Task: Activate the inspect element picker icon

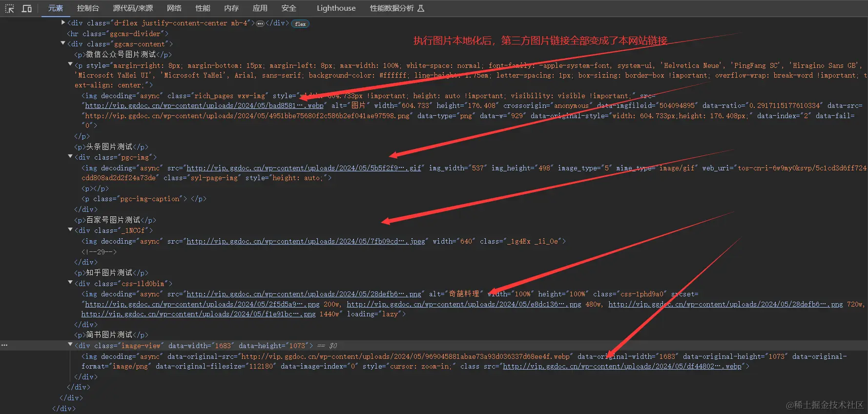Action: [x=10, y=8]
